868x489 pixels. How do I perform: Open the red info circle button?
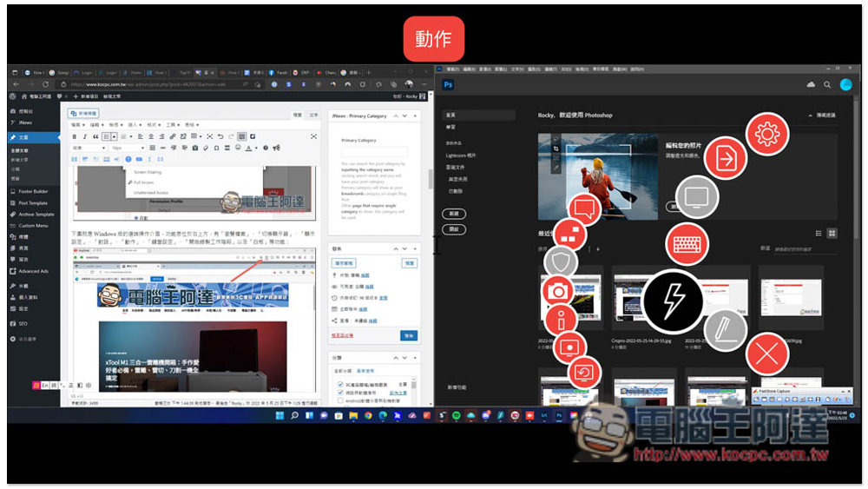point(561,320)
